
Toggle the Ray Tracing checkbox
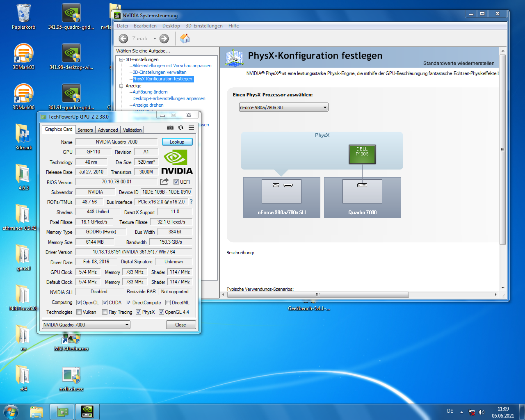tap(105, 312)
